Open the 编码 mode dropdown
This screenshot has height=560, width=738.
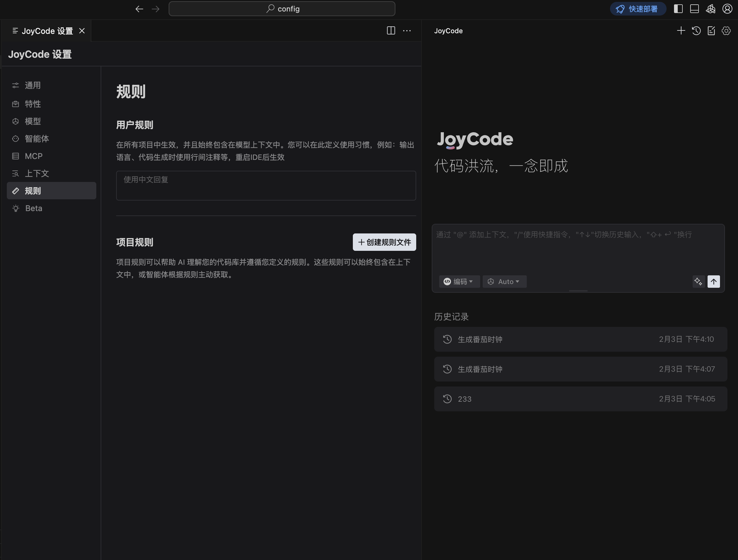pos(459,282)
